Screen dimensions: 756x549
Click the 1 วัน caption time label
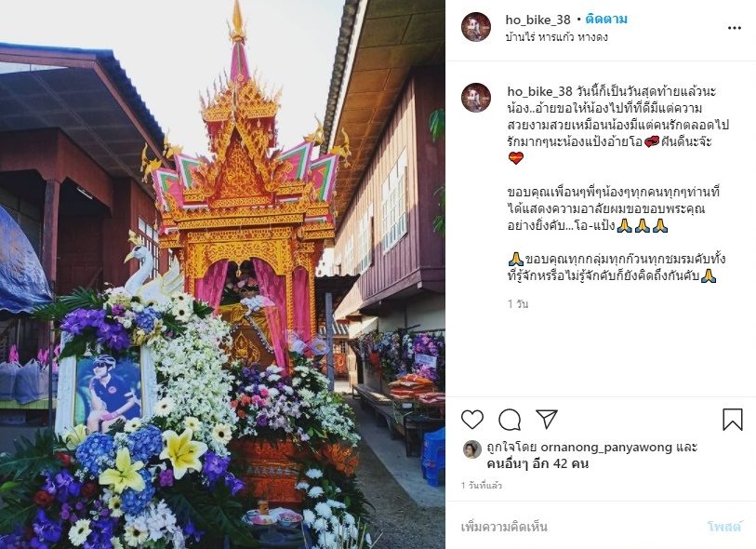click(x=518, y=304)
